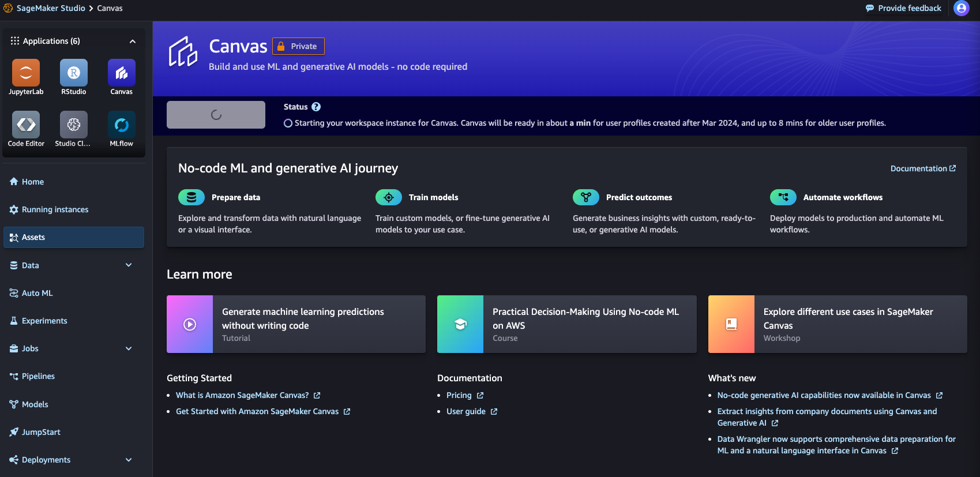
Task: Select the Canvas app icon in Applications
Action: pos(122,73)
